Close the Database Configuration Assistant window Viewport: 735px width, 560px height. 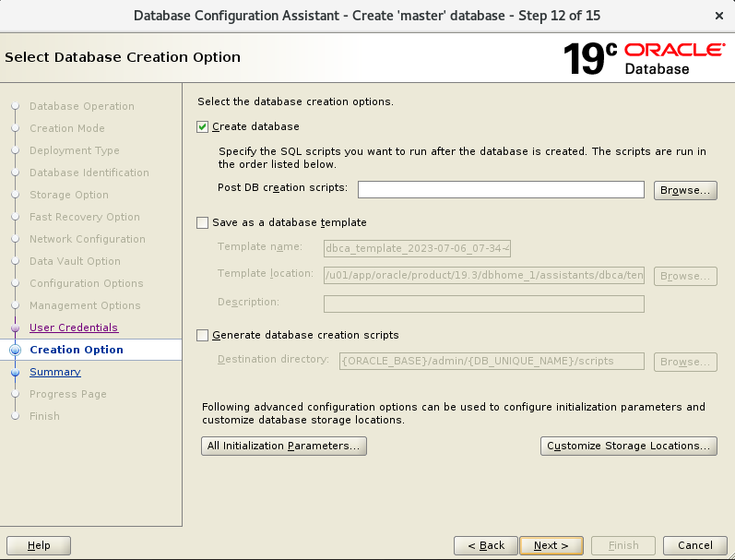click(x=719, y=16)
